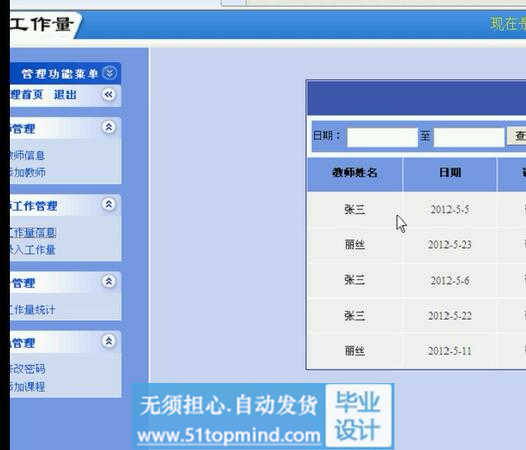Click the 日期 column header
Viewport: 526px width, 450px height.
pyautogui.click(x=450, y=173)
